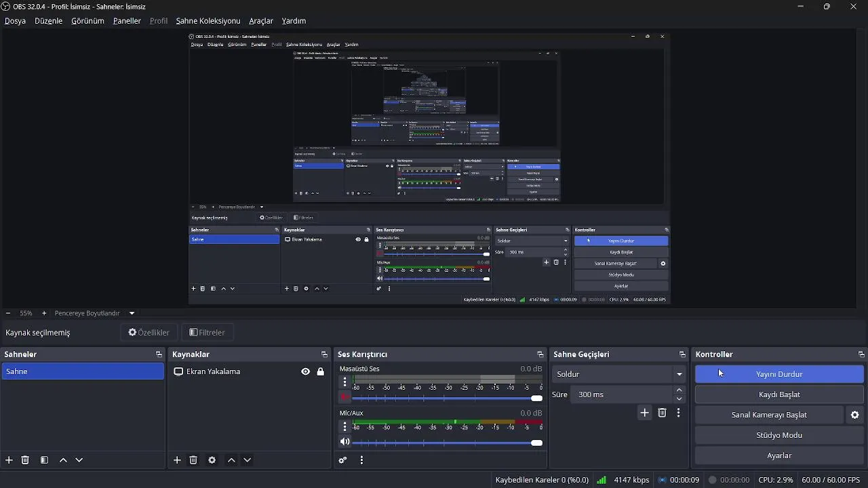This screenshot has height=488, width=868.
Task: Click Kaybedilen Kareler status text
Action: [542, 480]
